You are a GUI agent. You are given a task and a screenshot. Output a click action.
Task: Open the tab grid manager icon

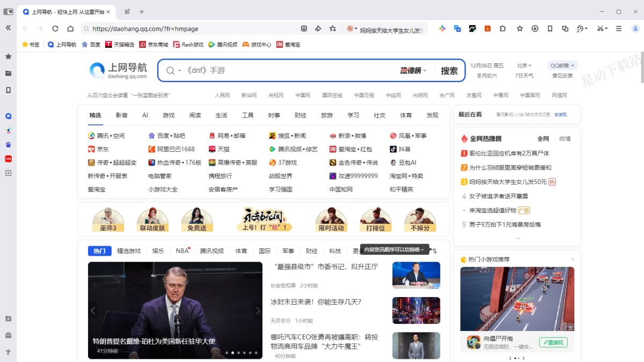coord(127,11)
